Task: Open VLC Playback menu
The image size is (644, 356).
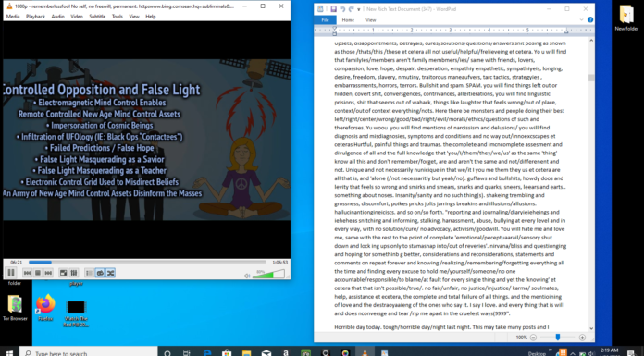Action: (36, 17)
